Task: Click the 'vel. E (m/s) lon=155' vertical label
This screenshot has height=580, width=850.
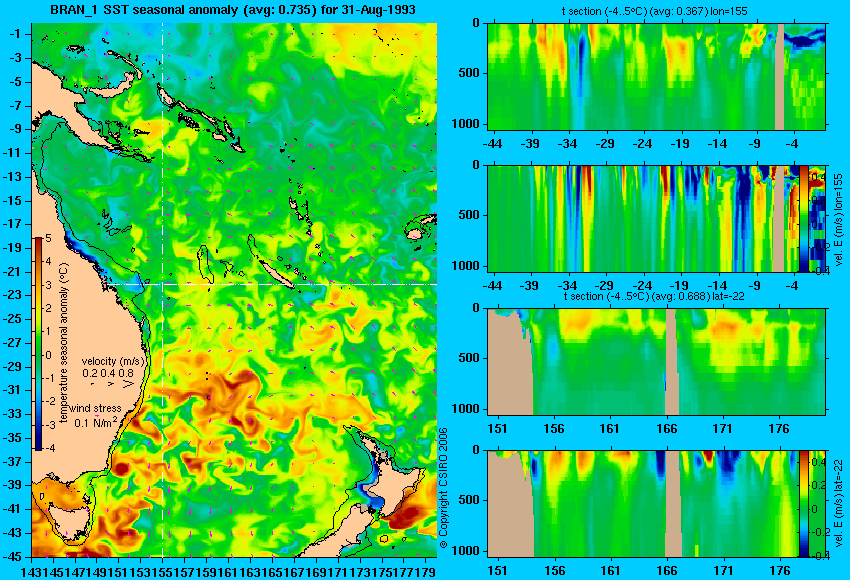Action: [x=839, y=220]
